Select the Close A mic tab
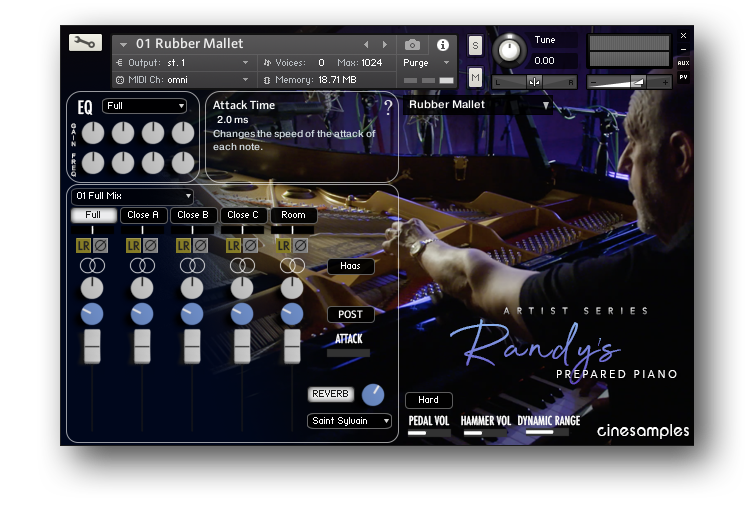Viewport: 754px width, 506px height. [143, 215]
